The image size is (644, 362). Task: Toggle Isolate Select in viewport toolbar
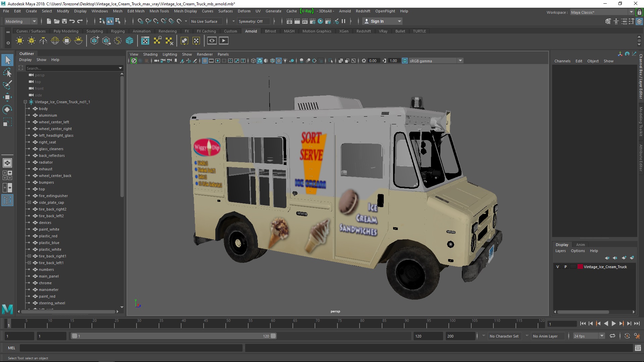pyautogui.click(x=331, y=61)
